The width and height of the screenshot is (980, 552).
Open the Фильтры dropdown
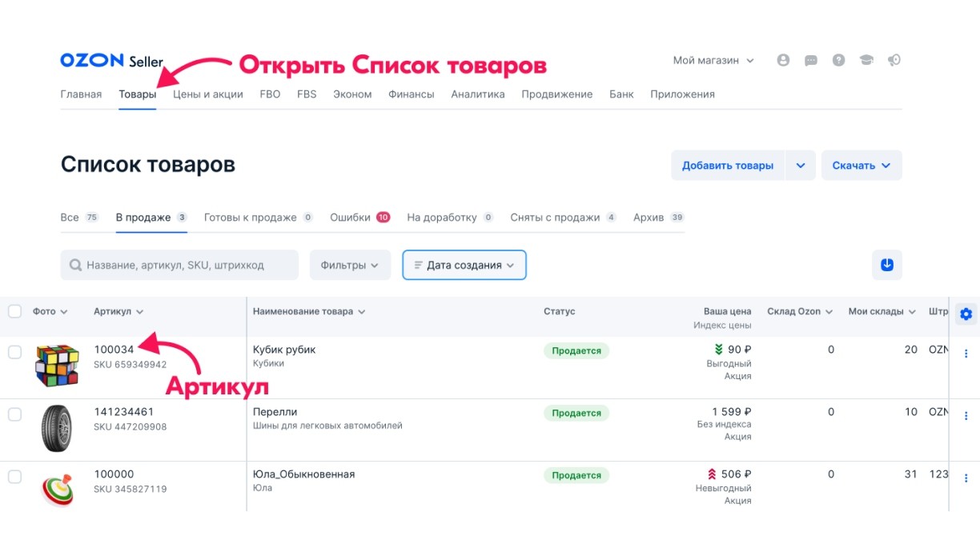[350, 265]
